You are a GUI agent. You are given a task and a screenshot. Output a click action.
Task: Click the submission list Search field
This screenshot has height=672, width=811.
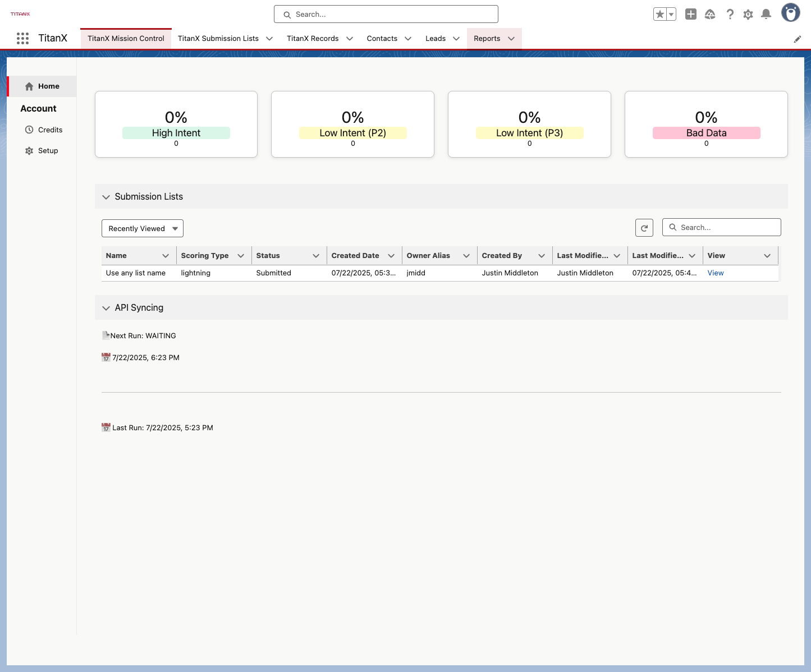click(722, 227)
